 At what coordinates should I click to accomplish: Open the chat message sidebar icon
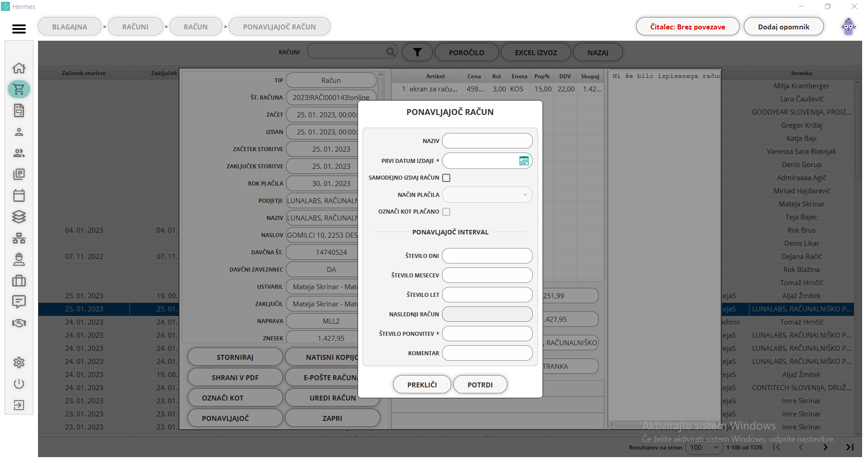point(19,302)
